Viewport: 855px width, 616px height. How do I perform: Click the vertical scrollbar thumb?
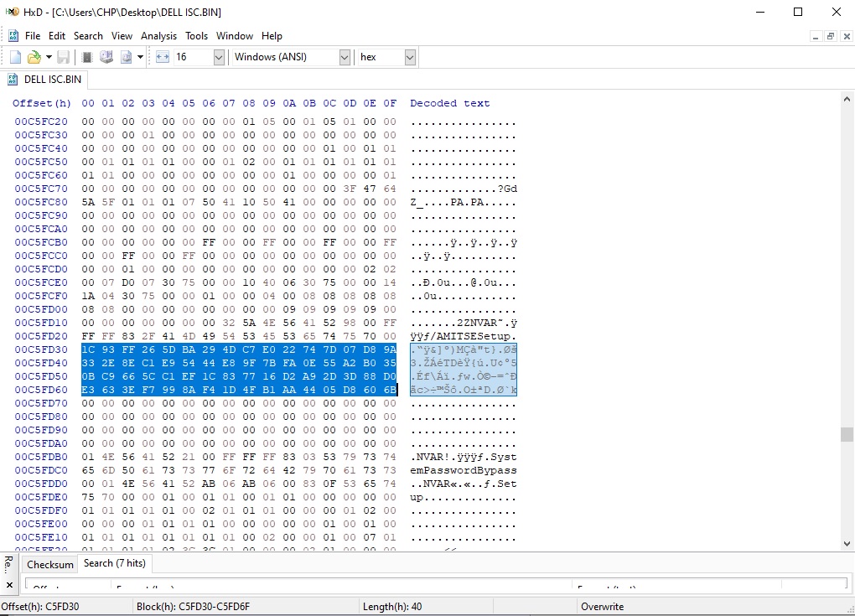coord(847,434)
